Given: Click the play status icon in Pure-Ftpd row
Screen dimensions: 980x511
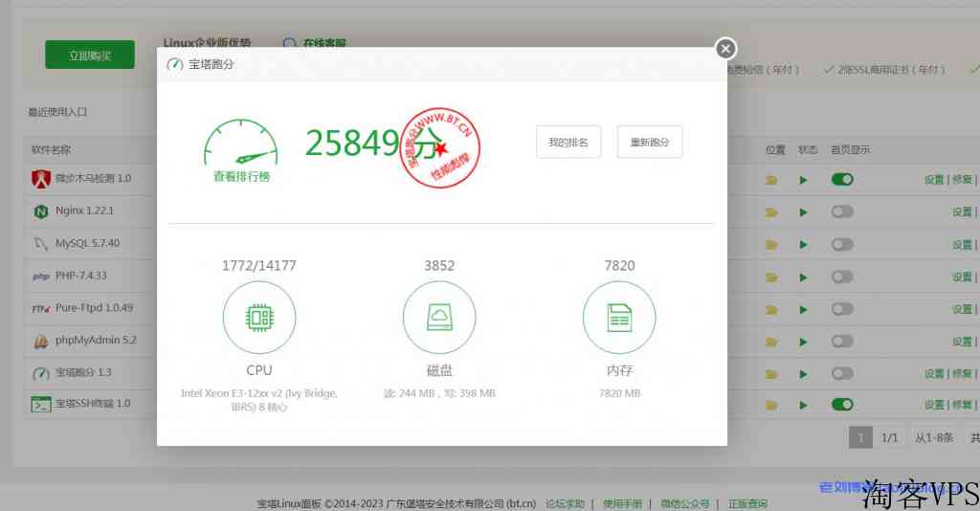Looking at the screenshot, I should pyautogui.click(x=803, y=310).
